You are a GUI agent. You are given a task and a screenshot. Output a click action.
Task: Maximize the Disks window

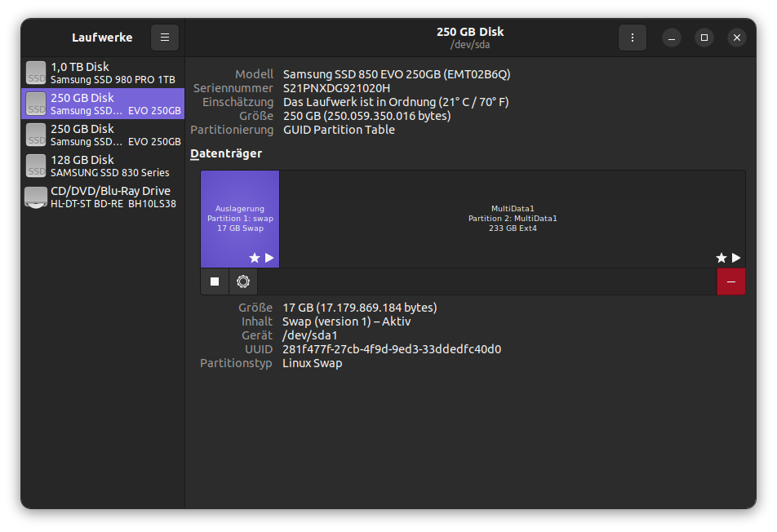coord(704,38)
